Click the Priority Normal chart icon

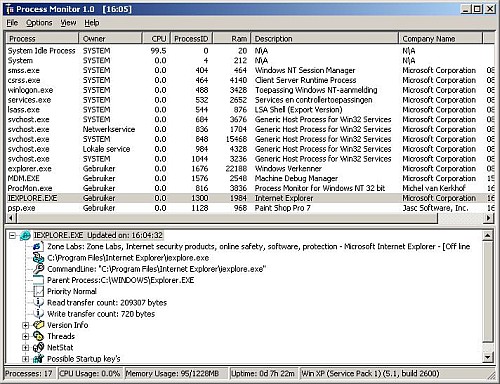click(39, 291)
